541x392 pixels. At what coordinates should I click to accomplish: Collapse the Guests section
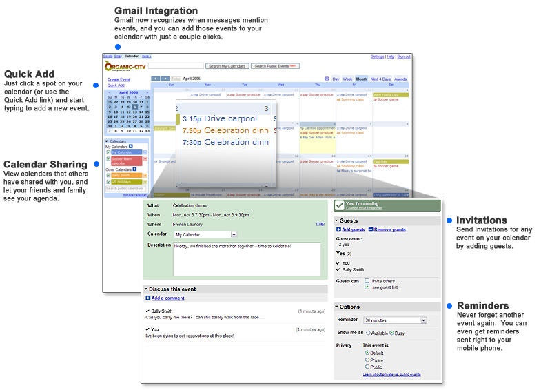pyautogui.click(x=337, y=220)
